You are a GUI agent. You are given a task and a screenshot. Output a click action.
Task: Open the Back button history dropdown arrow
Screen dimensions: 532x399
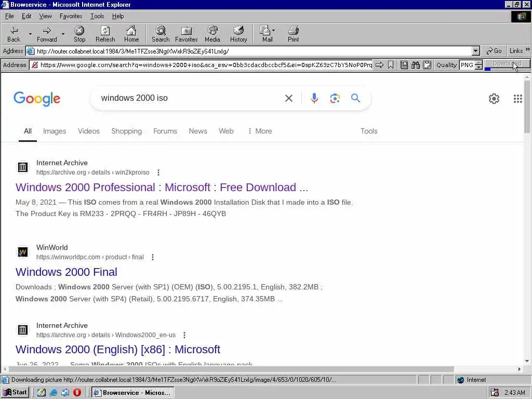coord(30,34)
